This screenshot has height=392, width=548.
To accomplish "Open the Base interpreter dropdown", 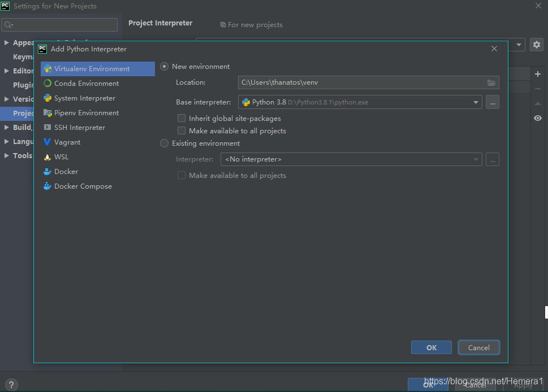I will pos(360,102).
